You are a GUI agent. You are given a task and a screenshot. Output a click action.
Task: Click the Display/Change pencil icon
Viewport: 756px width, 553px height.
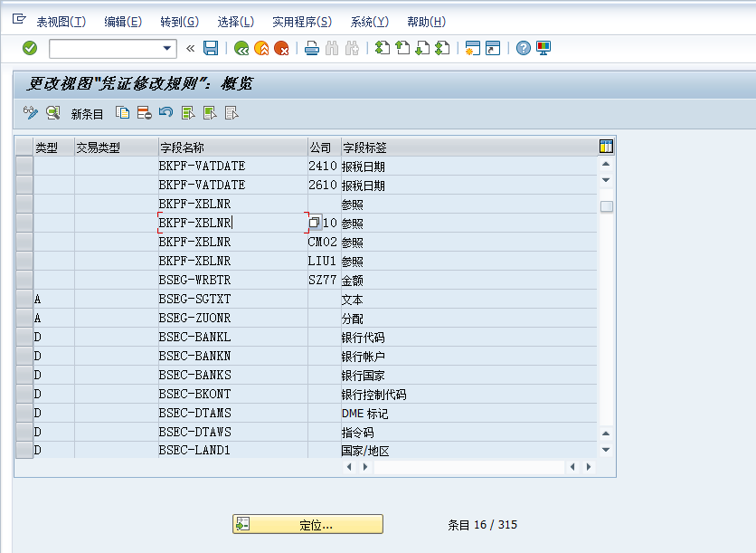[x=31, y=113]
